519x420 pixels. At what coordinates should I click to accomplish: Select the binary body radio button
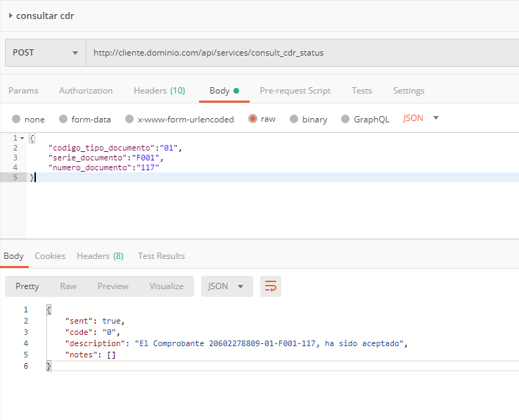[x=294, y=119]
